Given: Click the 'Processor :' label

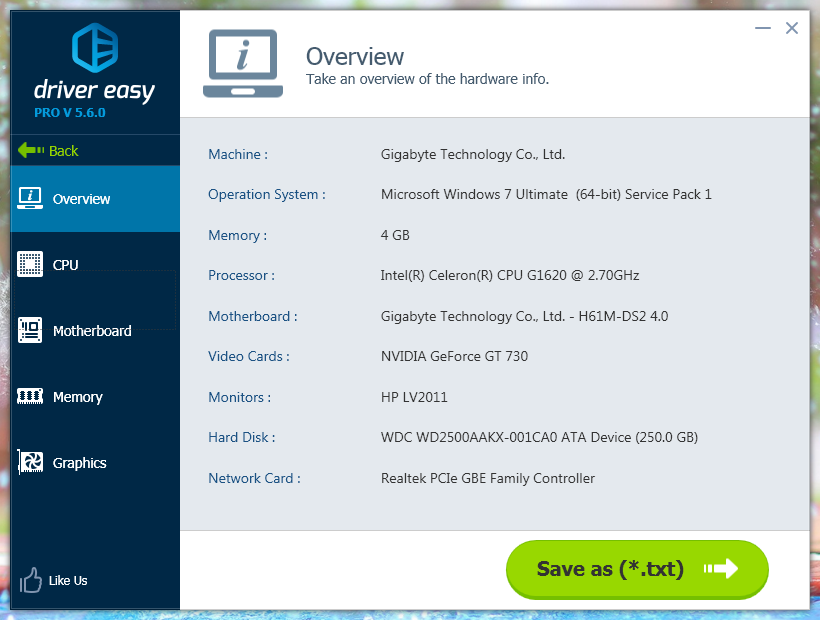Looking at the screenshot, I should (241, 275).
